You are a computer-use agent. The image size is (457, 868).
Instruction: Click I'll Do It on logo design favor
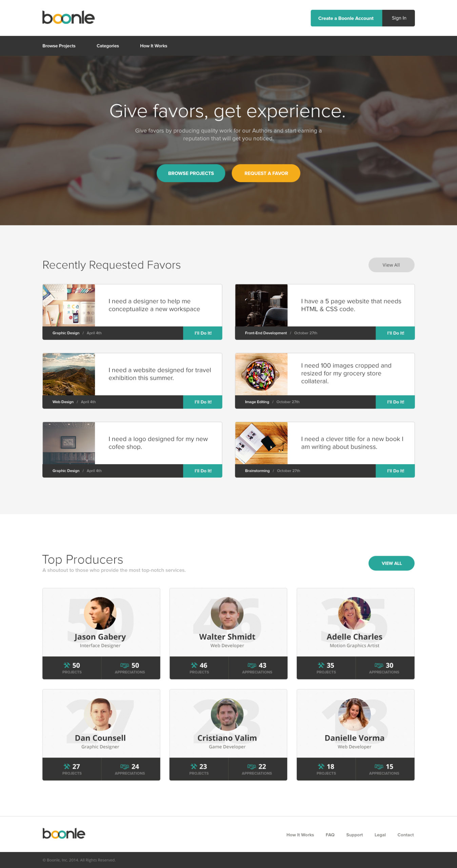click(203, 471)
